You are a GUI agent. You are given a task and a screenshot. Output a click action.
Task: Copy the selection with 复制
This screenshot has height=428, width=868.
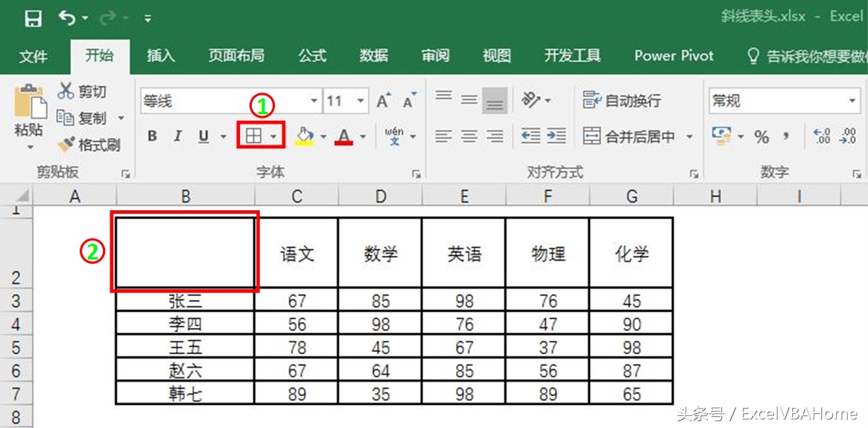click(83, 118)
